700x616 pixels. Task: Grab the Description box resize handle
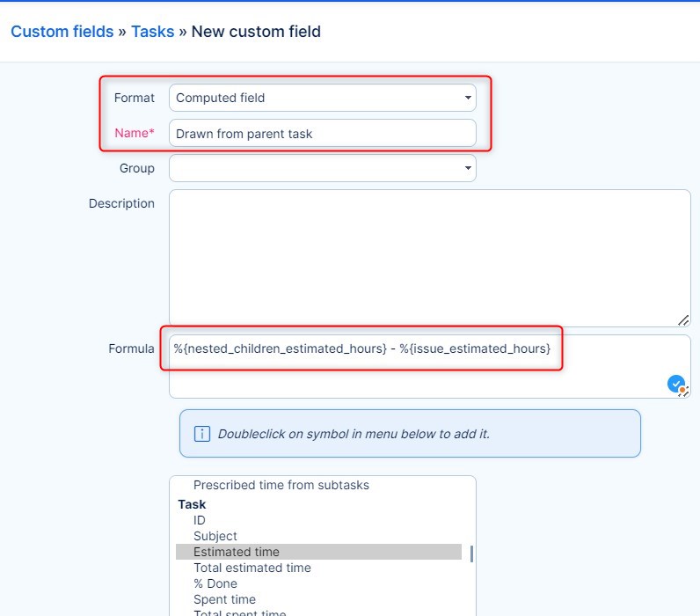click(x=683, y=320)
